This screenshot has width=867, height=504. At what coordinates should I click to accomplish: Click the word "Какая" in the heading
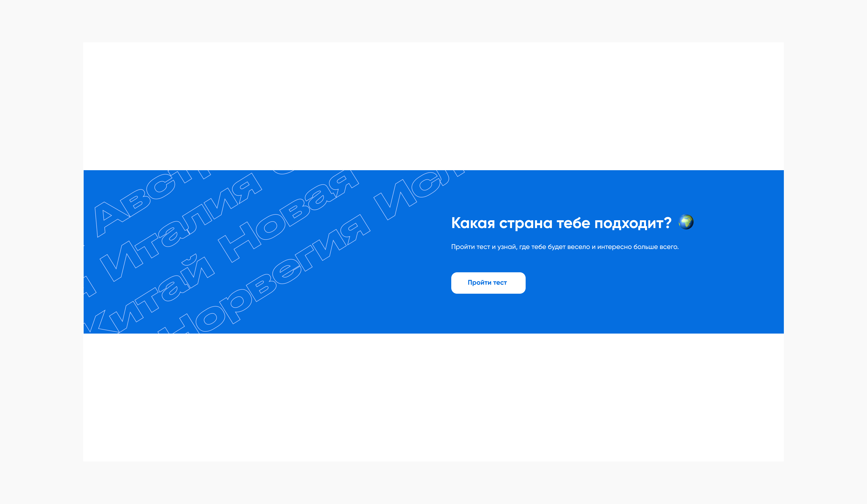pyautogui.click(x=473, y=223)
